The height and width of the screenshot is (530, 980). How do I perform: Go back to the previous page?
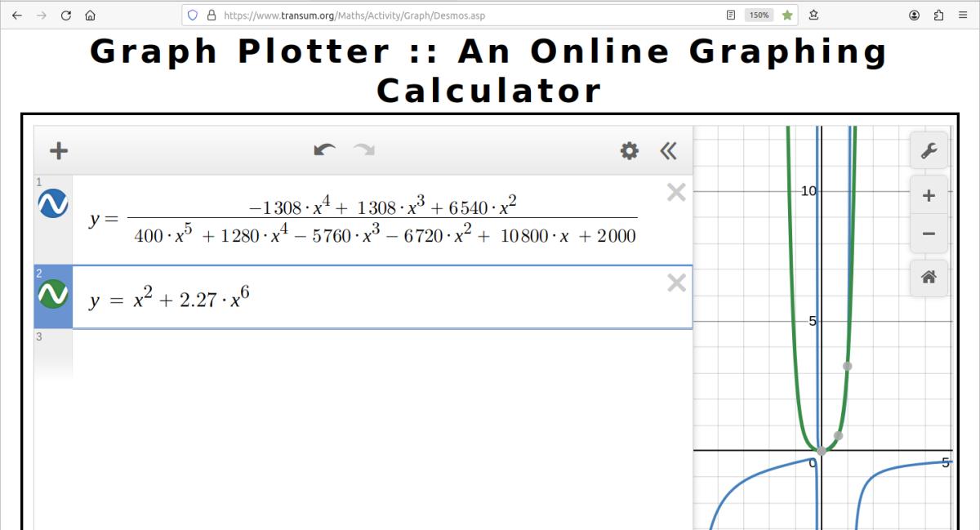pyautogui.click(x=16, y=15)
